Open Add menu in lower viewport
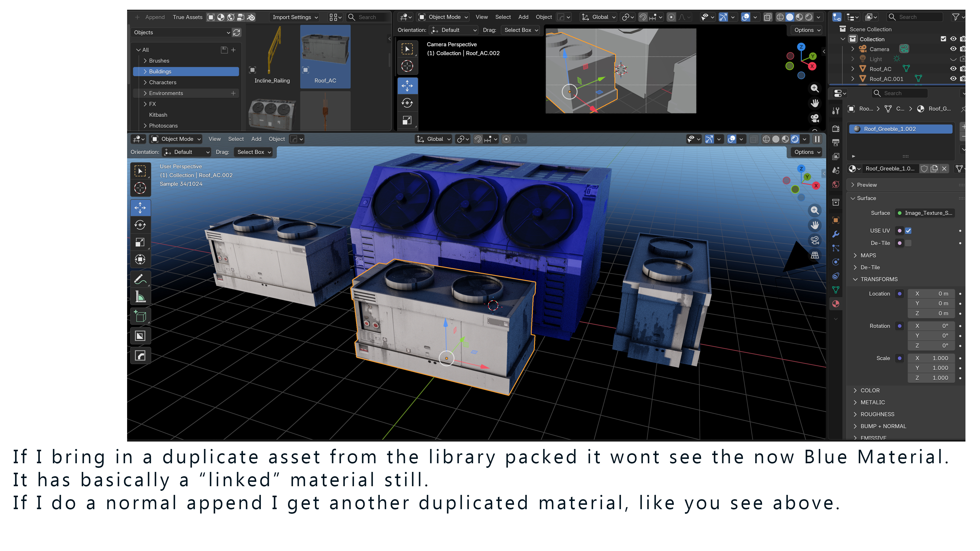The width and height of the screenshot is (980, 551). 256,139
